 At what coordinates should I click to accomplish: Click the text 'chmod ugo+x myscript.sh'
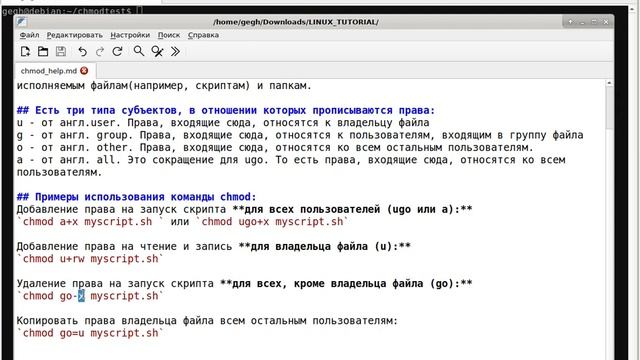coord(272,222)
